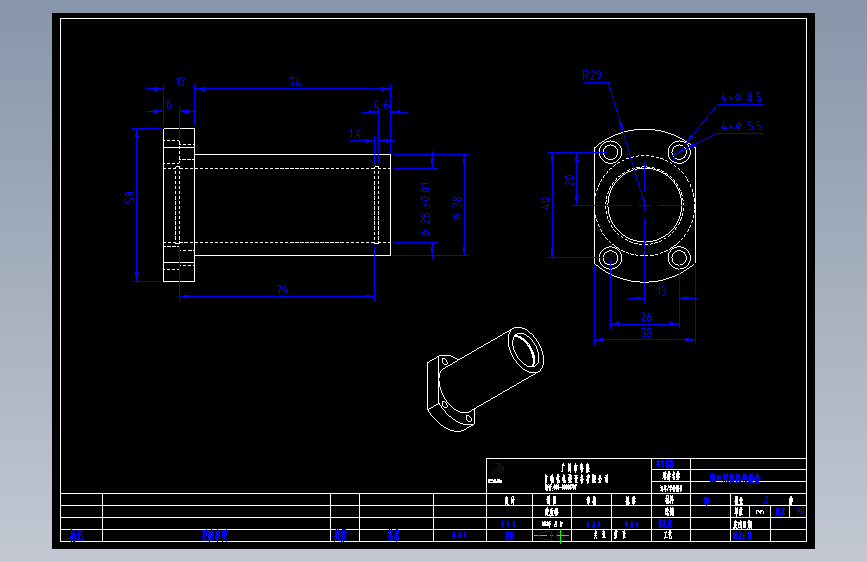The image size is (867, 562).
Task: Click the 40 vertical hole spacing dimension
Action: pos(545,203)
